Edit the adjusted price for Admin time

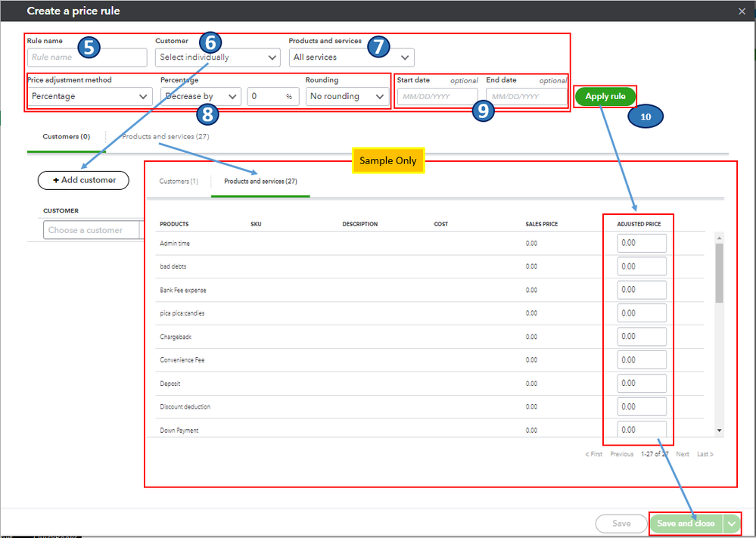(642, 243)
